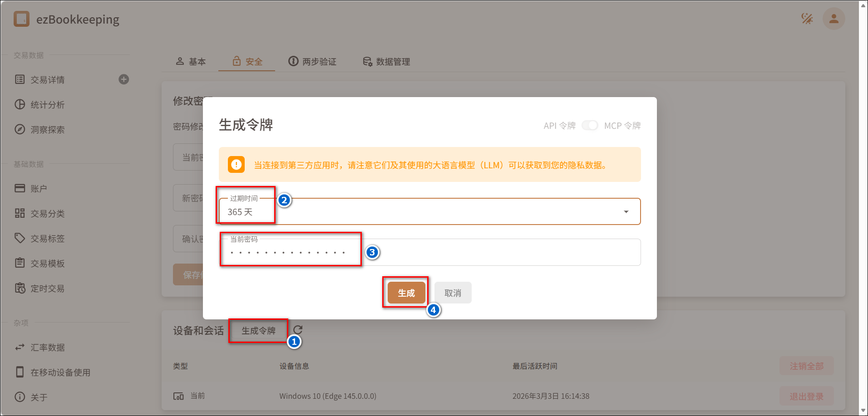Go to 交易标签 in the sidebar
The height and width of the screenshot is (416, 868).
tap(47, 239)
